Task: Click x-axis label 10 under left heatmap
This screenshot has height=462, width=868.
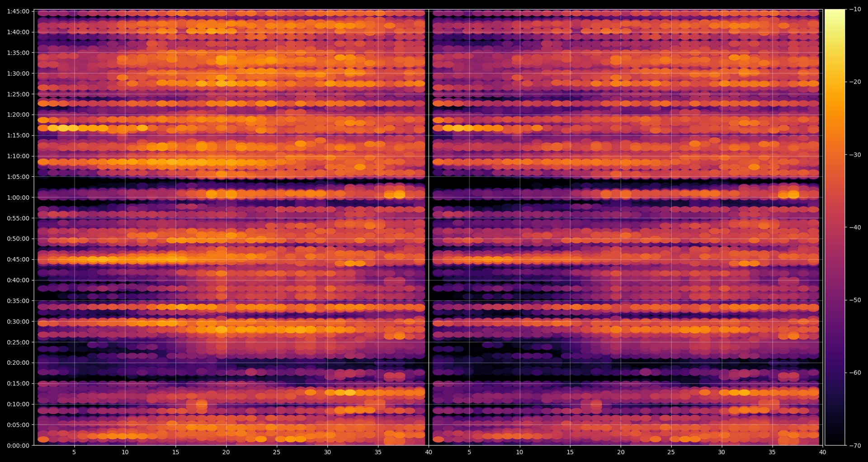Action: pyautogui.click(x=125, y=452)
